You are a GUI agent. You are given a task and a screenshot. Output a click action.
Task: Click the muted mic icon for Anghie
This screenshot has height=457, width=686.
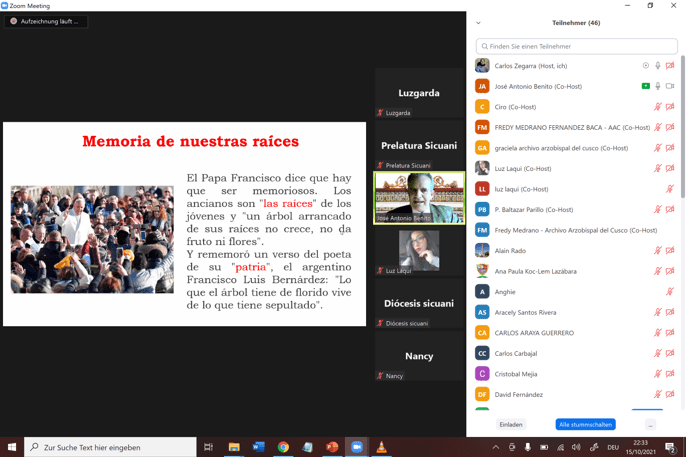(670, 292)
